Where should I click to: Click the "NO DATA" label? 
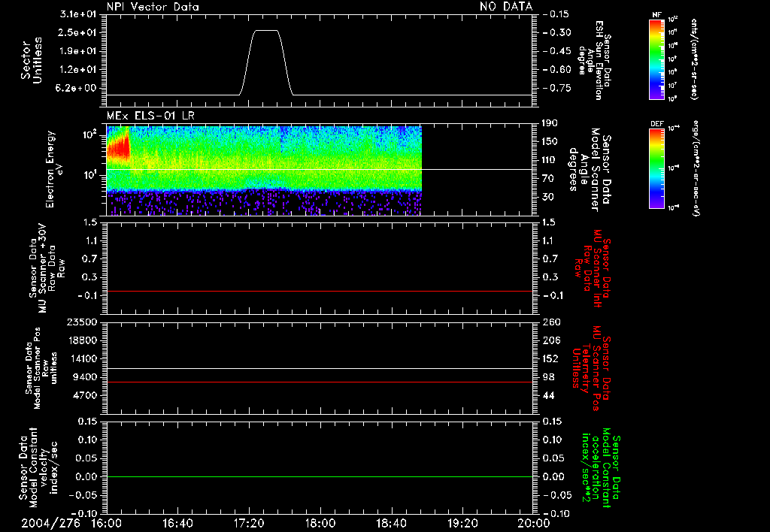click(x=506, y=7)
